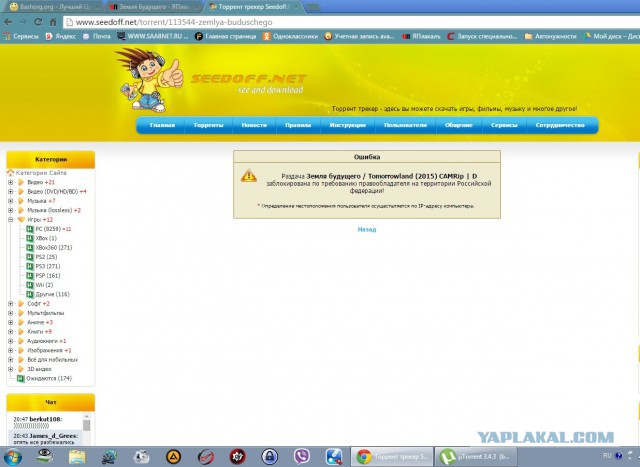This screenshot has width=640, height=467.
Task: Open the Всё для мобильных category
Action: pyautogui.click(x=52, y=360)
